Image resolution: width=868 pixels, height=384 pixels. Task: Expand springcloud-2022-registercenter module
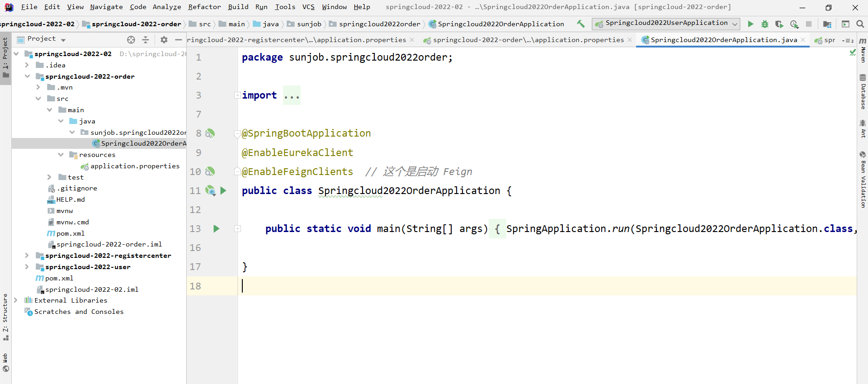[x=27, y=256]
